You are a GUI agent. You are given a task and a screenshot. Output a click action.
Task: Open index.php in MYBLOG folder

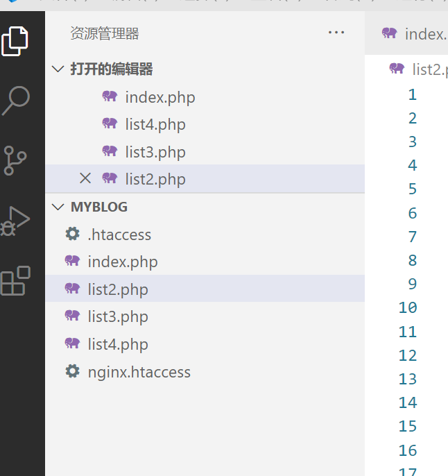click(122, 262)
